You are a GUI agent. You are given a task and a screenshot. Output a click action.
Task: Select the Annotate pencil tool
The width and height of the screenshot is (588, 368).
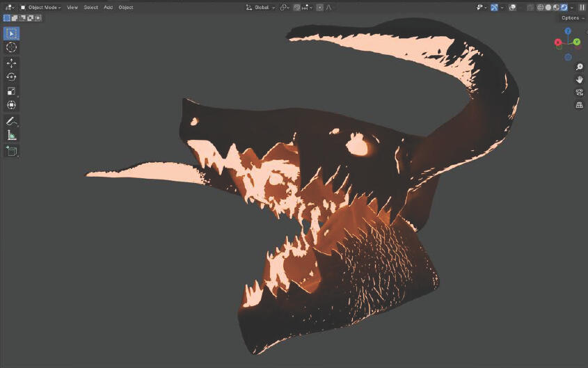coord(11,121)
